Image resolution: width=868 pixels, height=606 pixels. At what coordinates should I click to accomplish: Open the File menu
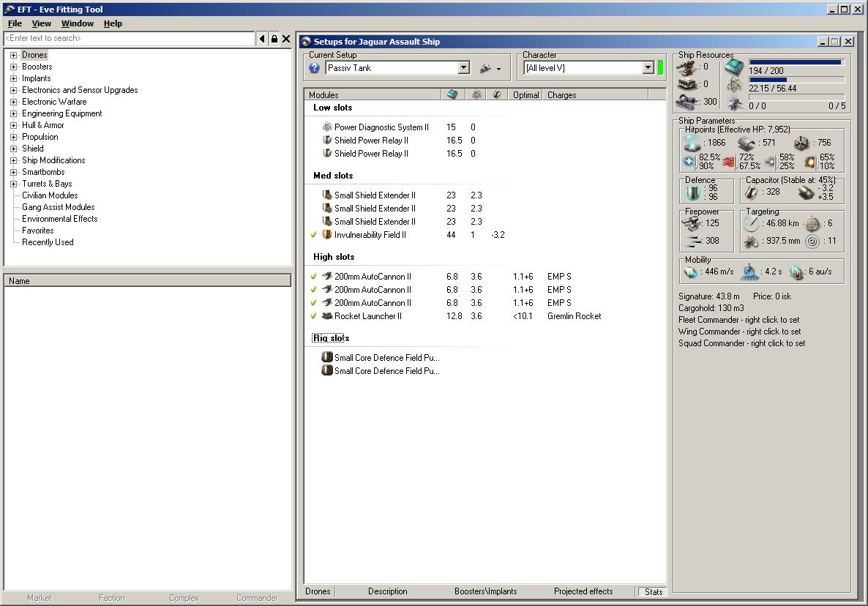point(15,23)
